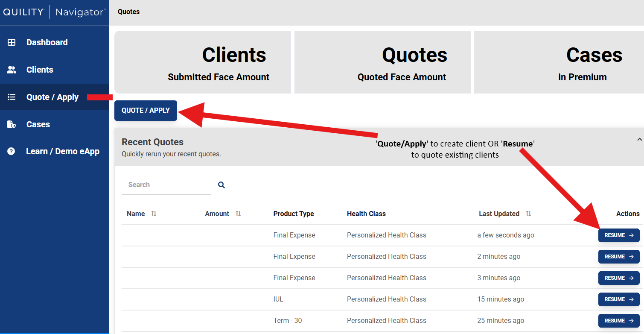Focus the Recent Quotes search field
Image resolution: width=644 pixels, height=334 pixels.
pyautogui.click(x=166, y=185)
